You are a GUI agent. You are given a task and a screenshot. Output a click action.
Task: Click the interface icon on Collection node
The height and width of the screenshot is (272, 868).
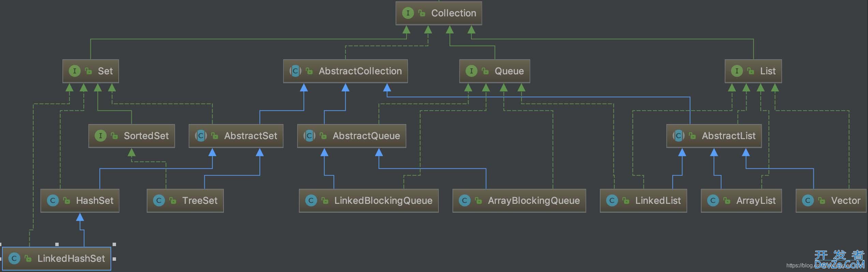tap(408, 13)
